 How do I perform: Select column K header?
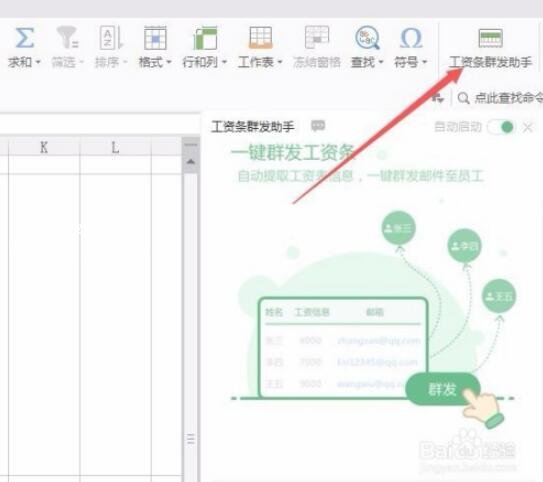click(x=44, y=148)
